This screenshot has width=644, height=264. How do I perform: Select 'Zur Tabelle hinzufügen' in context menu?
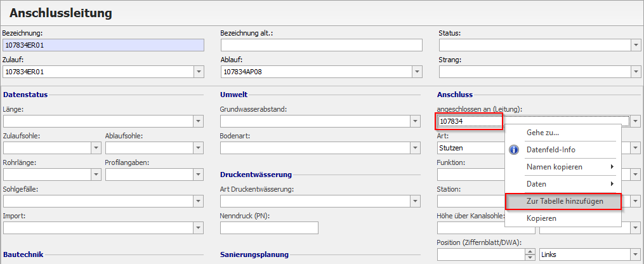[x=564, y=201]
